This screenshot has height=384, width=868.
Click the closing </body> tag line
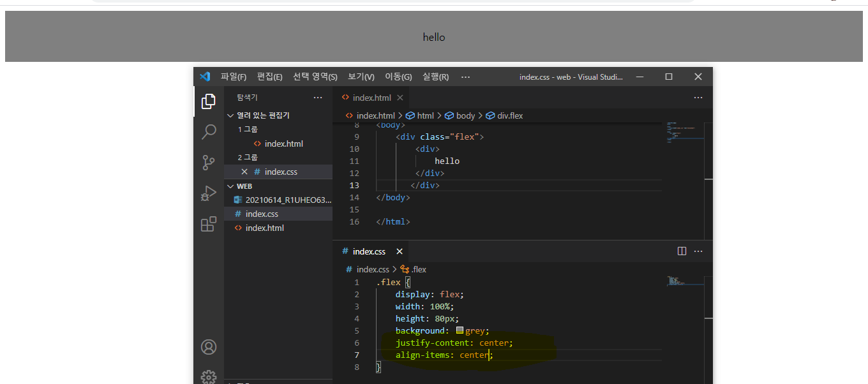pyautogui.click(x=393, y=197)
